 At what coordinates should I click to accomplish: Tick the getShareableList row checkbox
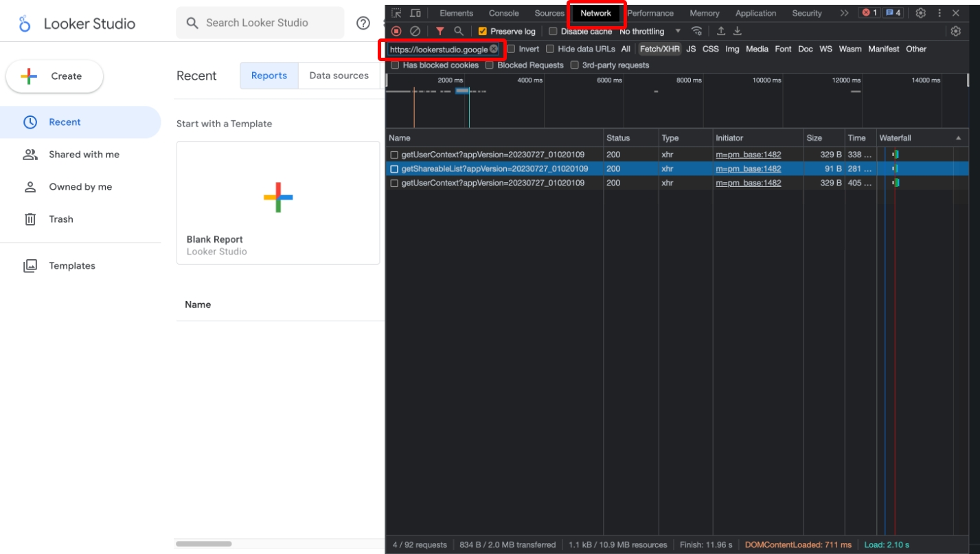pos(394,169)
